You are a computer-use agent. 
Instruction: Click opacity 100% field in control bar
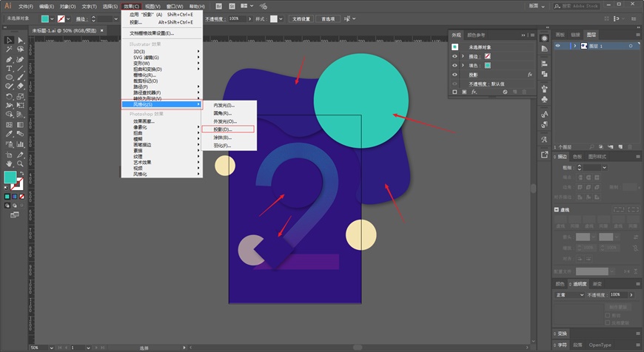coord(237,19)
